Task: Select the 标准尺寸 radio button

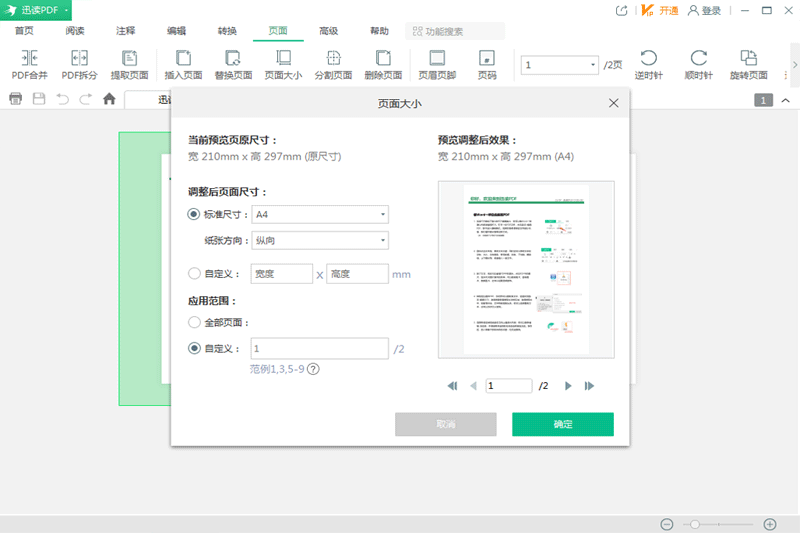Action: click(194, 214)
